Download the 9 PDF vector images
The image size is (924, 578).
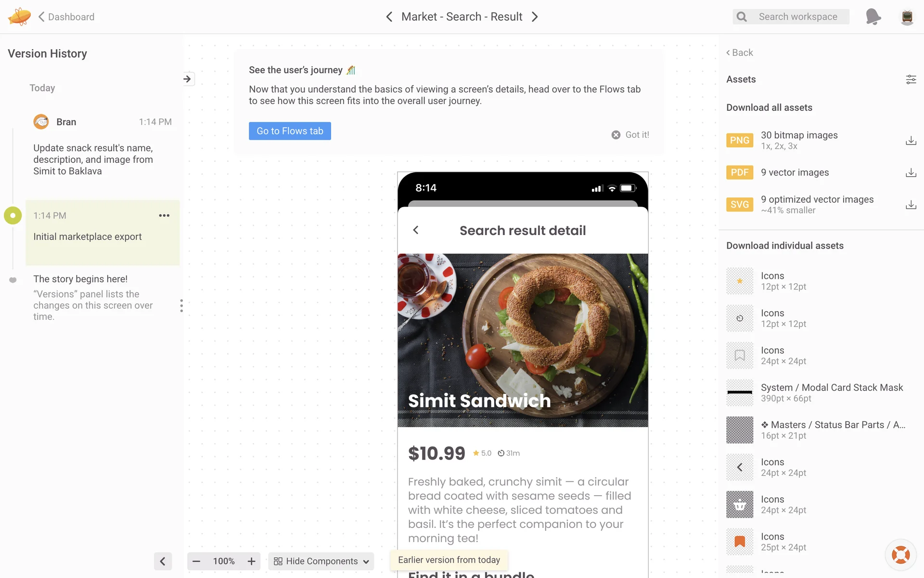[911, 172]
